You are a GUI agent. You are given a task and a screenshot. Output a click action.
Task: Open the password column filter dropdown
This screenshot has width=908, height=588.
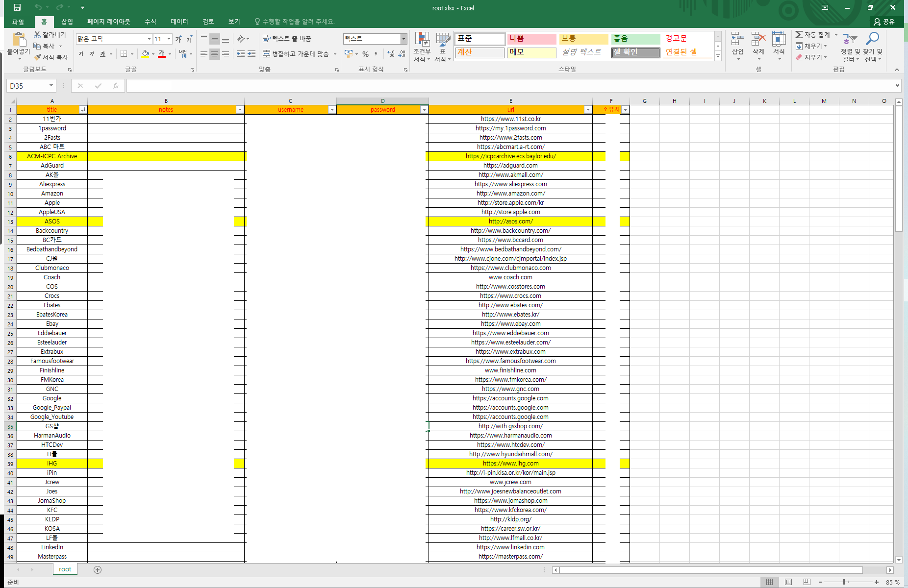(x=424, y=110)
